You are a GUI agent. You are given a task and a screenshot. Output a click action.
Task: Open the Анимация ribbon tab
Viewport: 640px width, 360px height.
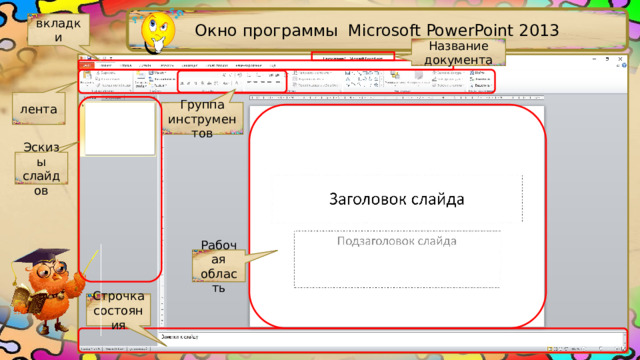189,65
